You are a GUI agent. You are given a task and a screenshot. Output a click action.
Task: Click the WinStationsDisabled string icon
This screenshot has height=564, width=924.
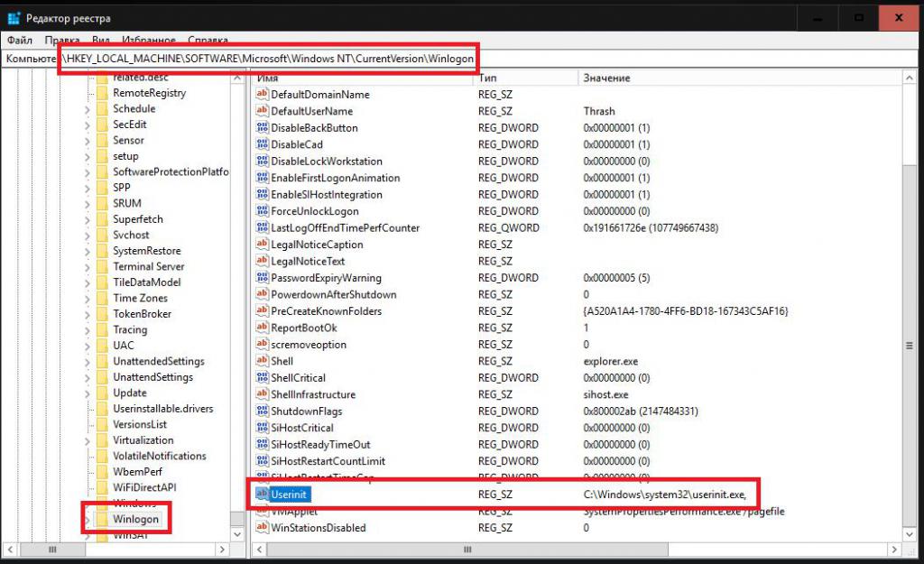pyautogui.click(x=263, y=527)
